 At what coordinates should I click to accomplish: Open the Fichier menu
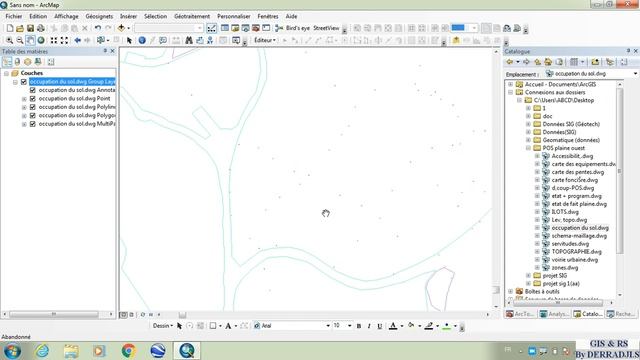pyautogui.click(x=13, y=16)
